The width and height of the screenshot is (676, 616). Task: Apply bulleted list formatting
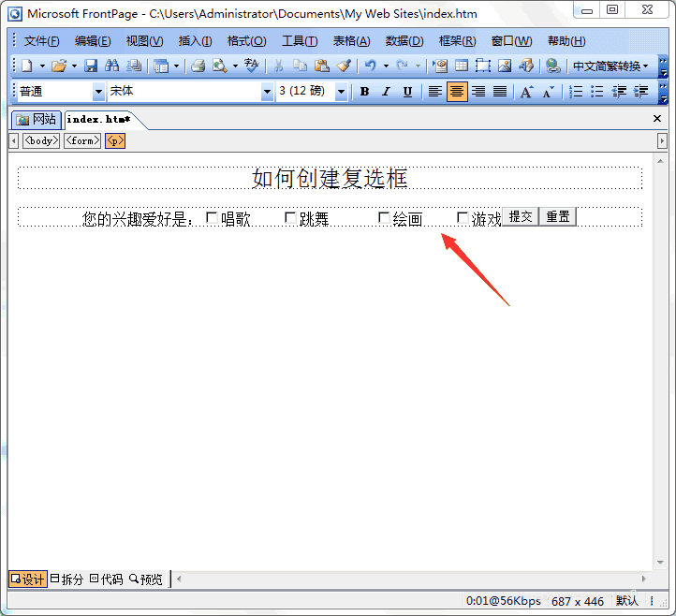597,92
